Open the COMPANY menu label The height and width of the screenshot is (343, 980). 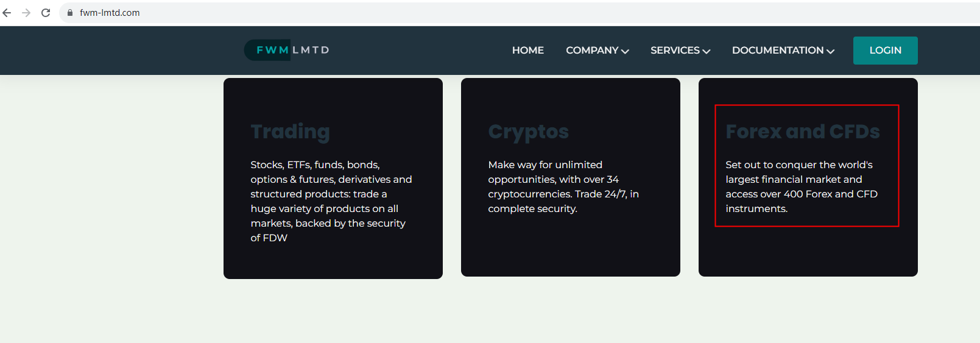[x=591, y=51]
